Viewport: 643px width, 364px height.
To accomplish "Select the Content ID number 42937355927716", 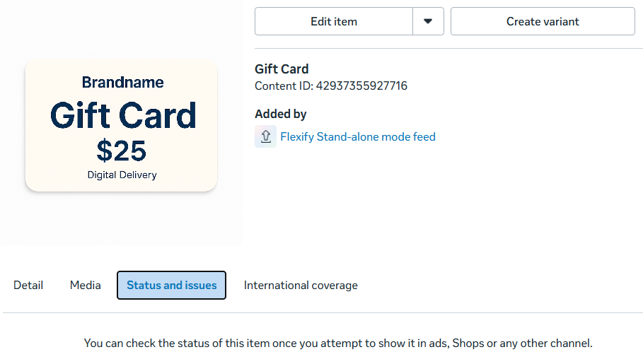I will click(361, 86).
